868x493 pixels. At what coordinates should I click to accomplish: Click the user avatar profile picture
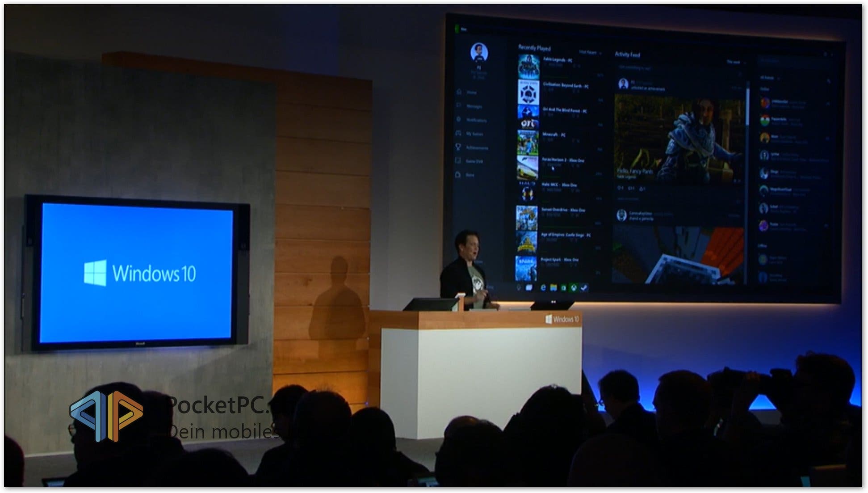point(479,53)
